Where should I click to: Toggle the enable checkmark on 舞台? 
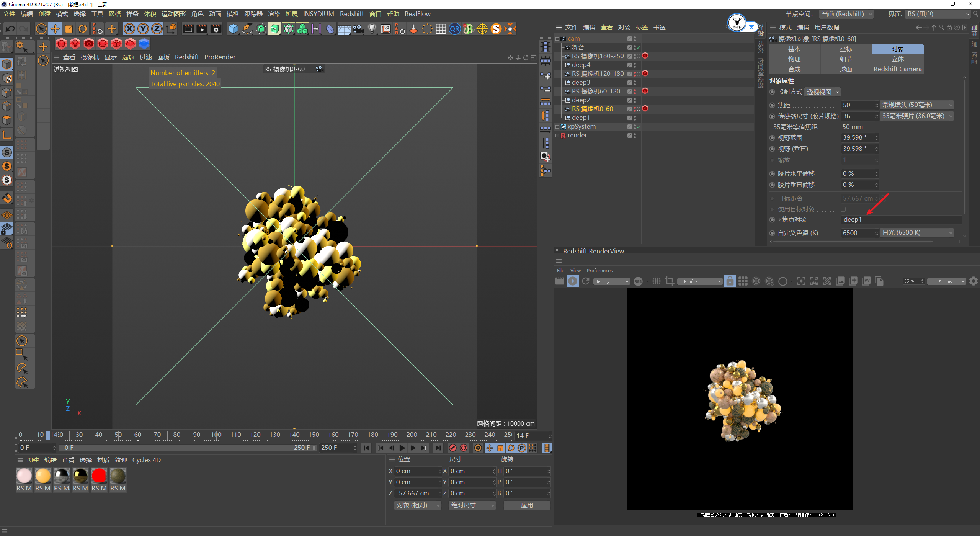639,47
